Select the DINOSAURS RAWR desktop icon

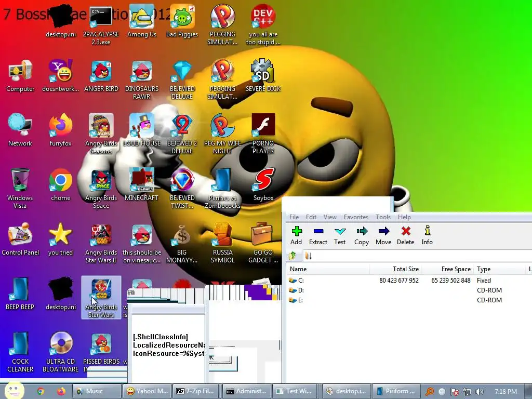[142, 79]
